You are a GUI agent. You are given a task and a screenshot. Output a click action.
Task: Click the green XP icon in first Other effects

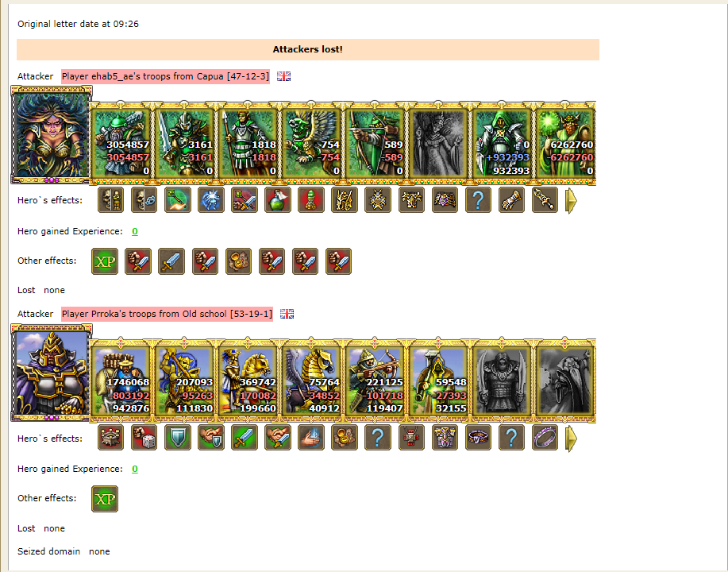click(x=105, y=261)
